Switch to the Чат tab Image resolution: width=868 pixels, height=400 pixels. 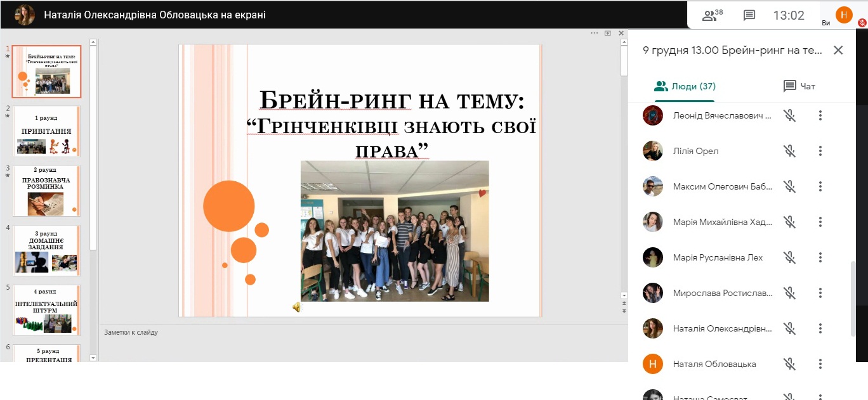[x=799, y=86]
